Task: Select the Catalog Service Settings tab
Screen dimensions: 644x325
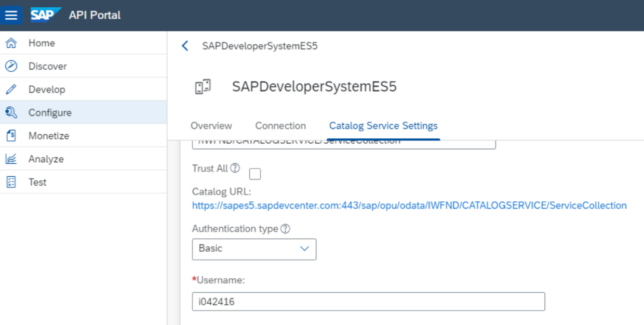Action: tap(383, 126)
